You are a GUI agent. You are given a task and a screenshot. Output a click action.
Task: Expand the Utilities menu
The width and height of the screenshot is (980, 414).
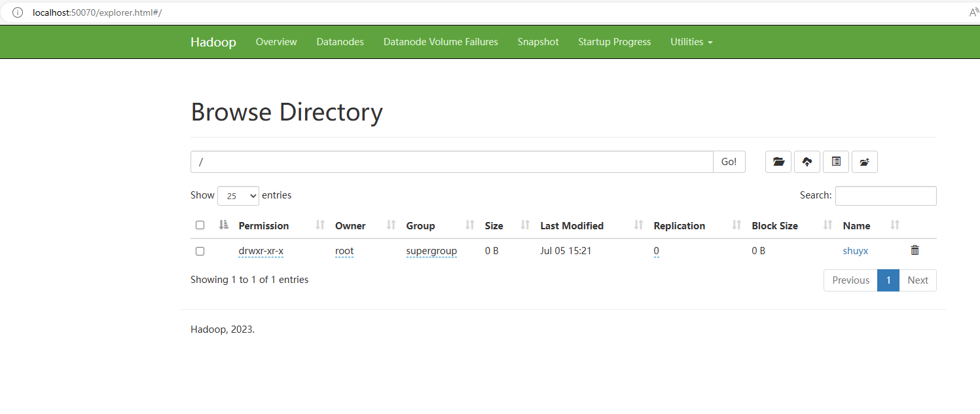point(691,41)
